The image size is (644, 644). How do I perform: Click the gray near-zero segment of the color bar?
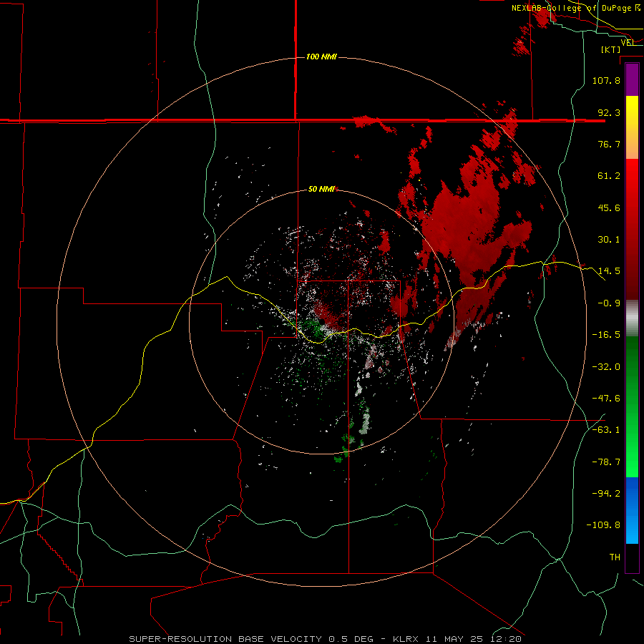(632, 318)
